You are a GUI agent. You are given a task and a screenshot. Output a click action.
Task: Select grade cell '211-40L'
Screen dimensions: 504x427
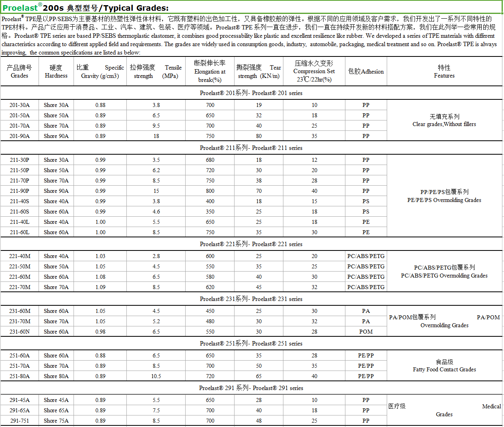[x=19, y=222]
